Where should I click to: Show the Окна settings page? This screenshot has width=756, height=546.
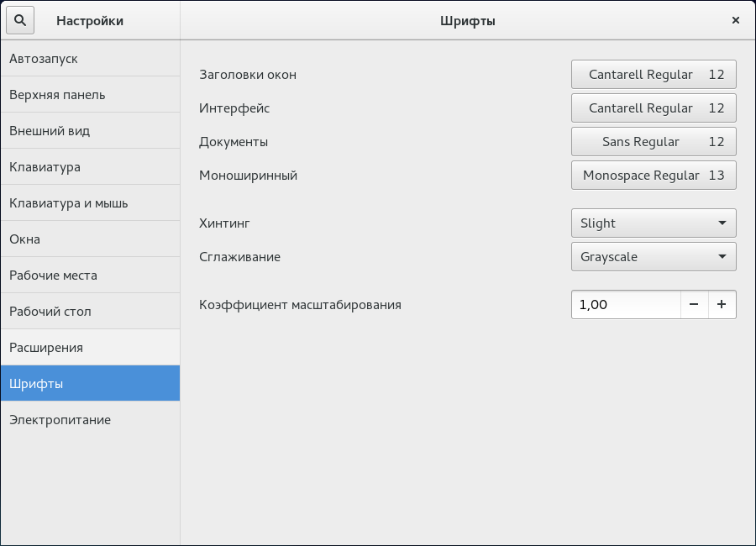[90, 239]
